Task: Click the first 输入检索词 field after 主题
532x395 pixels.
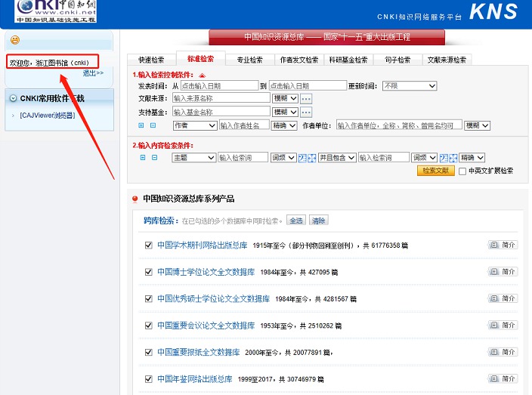Action: tap(243, 158)
